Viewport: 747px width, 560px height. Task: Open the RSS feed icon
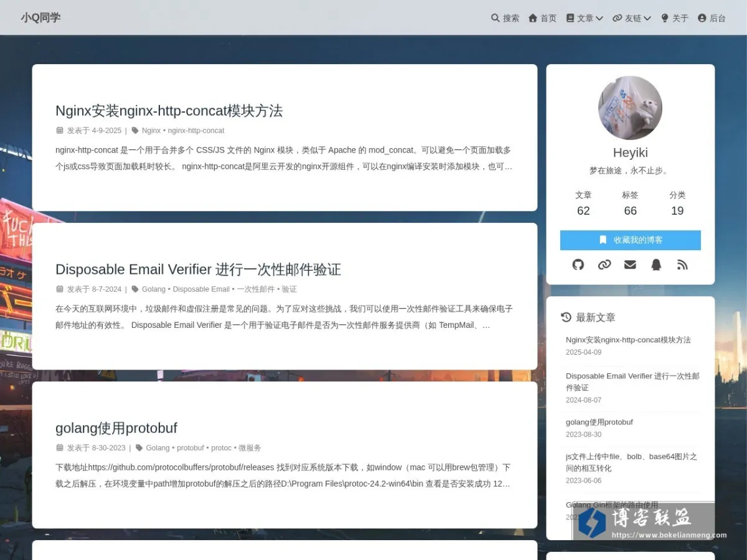pos(682,264)
